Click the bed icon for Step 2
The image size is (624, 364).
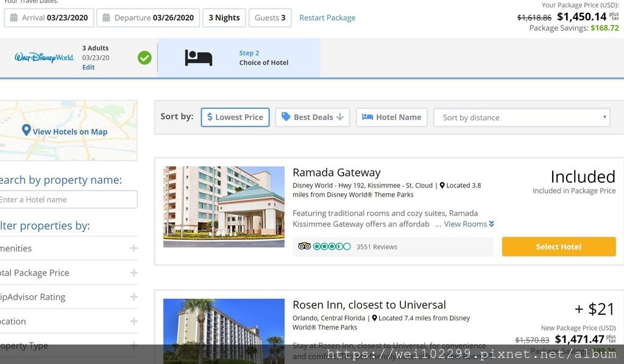(x=199, y=58)
